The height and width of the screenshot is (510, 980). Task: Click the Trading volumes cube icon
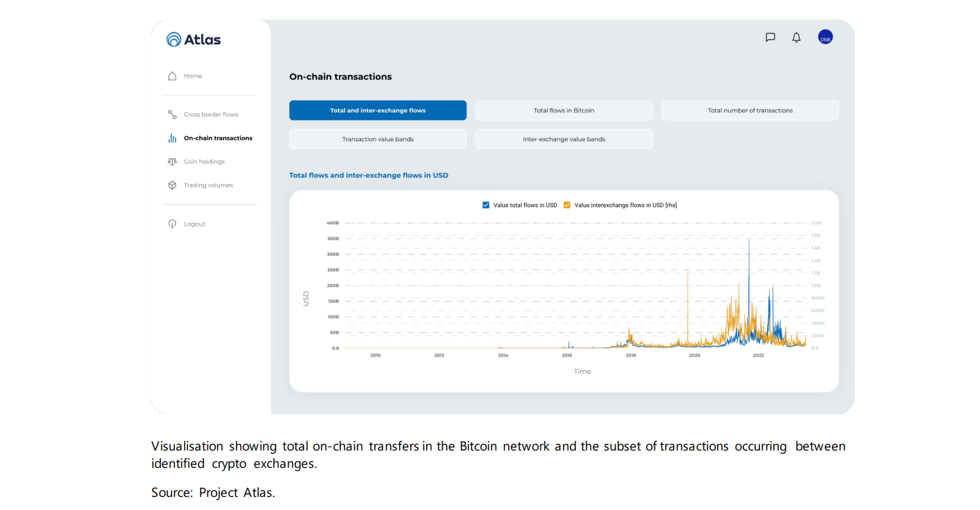point(172,185)
